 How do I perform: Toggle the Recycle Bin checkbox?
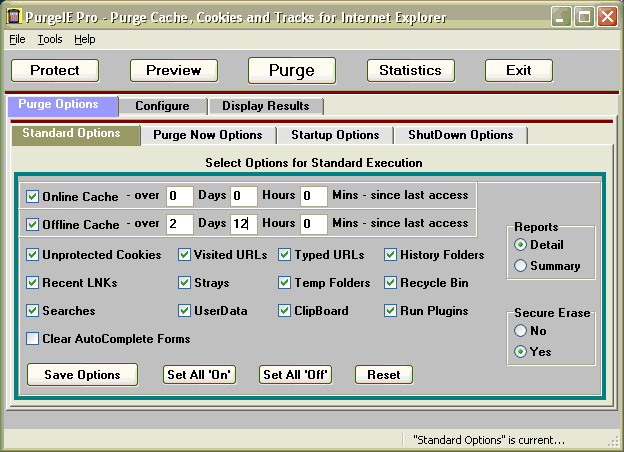point(390,282)
